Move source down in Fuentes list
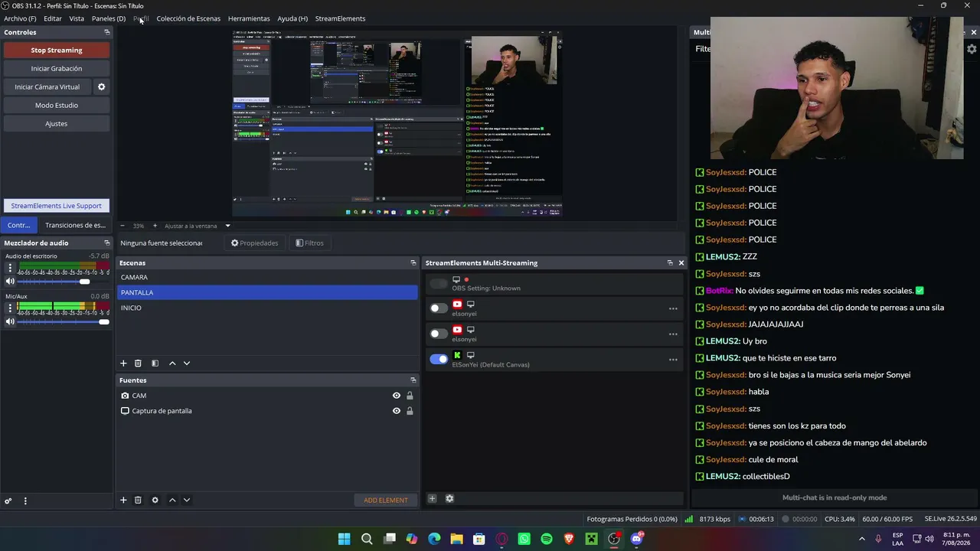Image resolution: width=980 pixels, height=551 pixels. click(x=186, y=500)
